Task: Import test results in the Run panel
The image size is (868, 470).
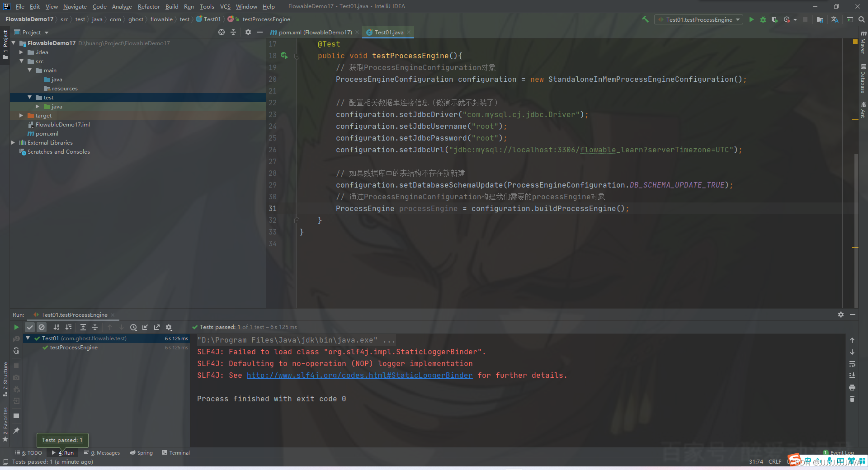Action: [x=145, y=327]
